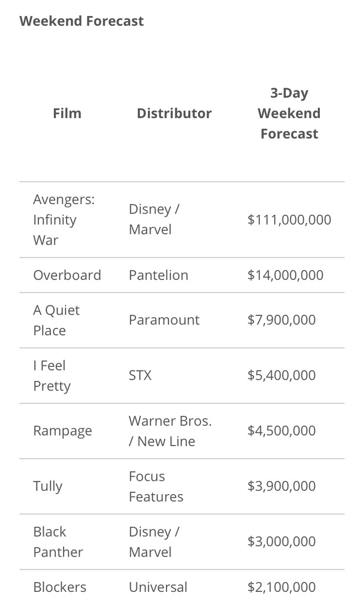Click the Paramount distributor cell

click(x=164, y=320)
